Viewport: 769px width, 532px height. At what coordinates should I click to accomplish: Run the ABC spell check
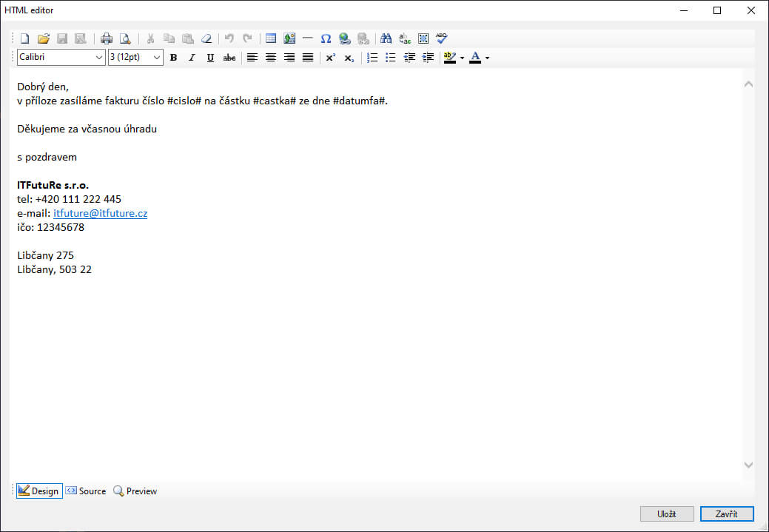[x=441, y=38]
